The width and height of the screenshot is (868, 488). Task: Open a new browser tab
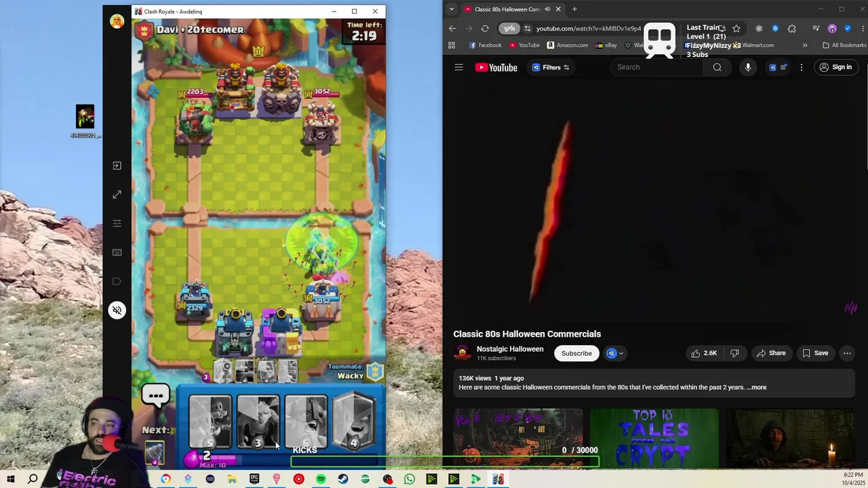coord(574,9)
